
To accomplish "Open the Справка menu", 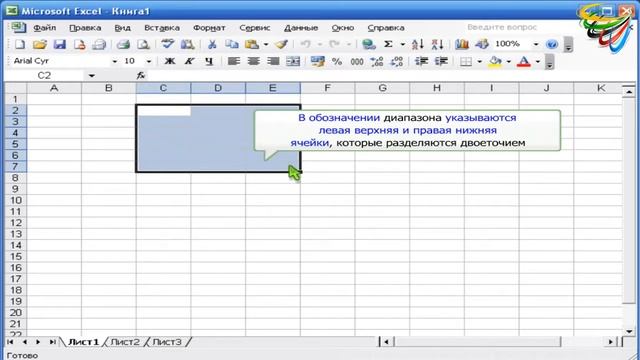I will pyautogui.click(x=386, y=28).
